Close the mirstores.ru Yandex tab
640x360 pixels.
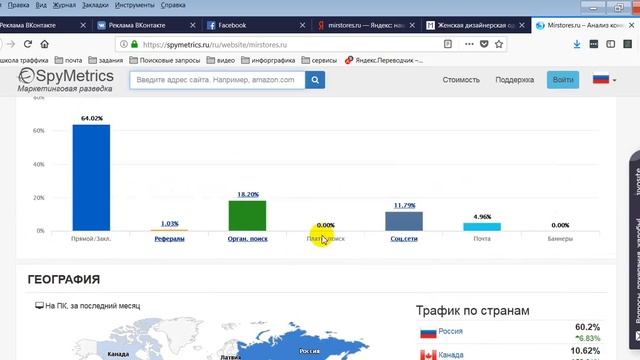coord(412,25)
